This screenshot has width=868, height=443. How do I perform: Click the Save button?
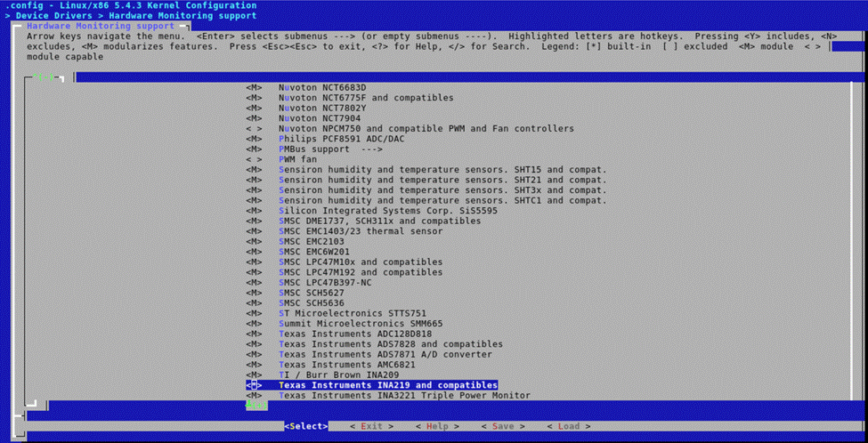coord(503,426)
